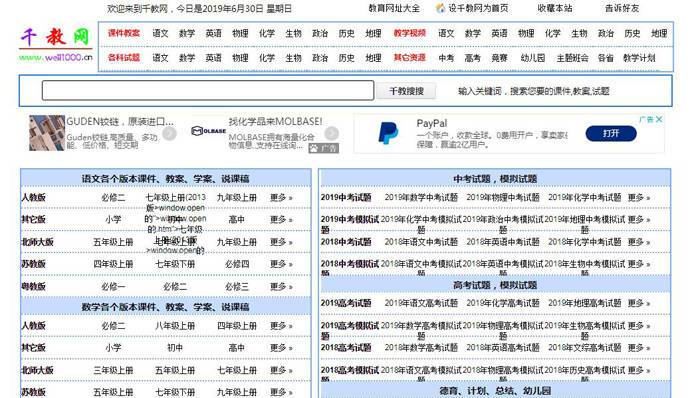This screenshot has height=398, width=690.
Task: Select the red 其它资源 menu heading
Action: pos(409,58)
